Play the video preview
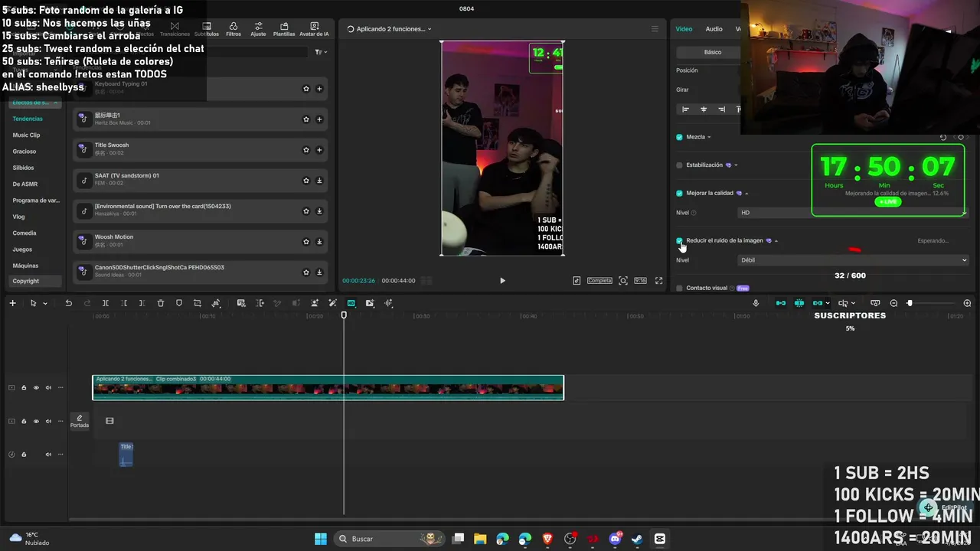The image size is (980, 551). [x=502, y=281]
